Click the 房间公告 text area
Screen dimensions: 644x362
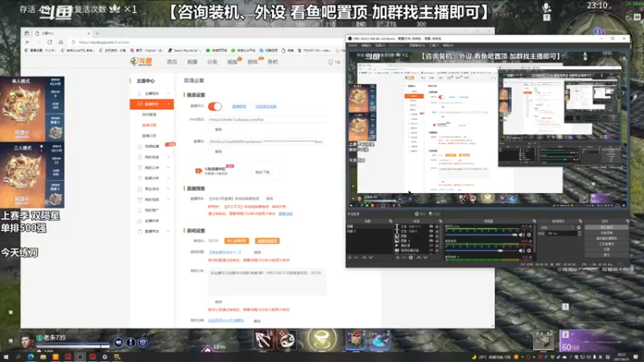point(267,282)
